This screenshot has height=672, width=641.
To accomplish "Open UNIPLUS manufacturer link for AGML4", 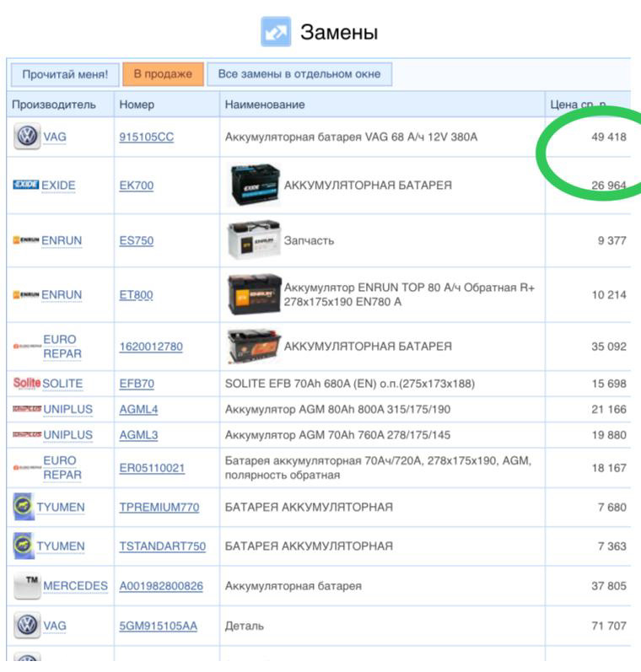I will click(x=67, y=409).
